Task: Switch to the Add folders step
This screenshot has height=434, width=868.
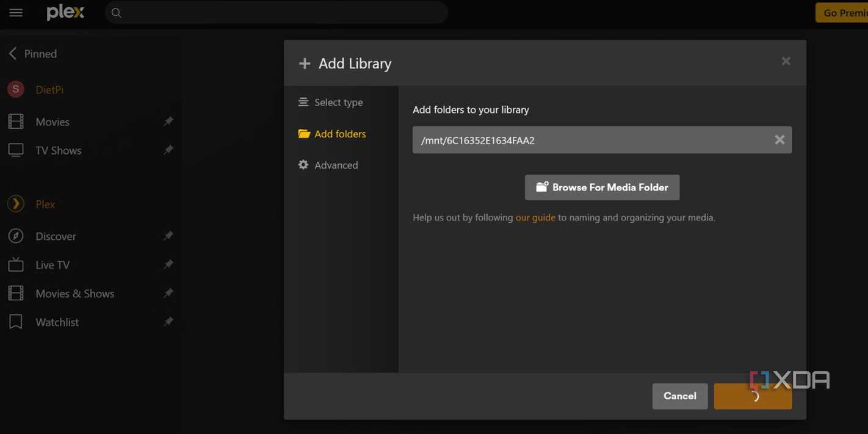Action: click(x=340, y=134)
